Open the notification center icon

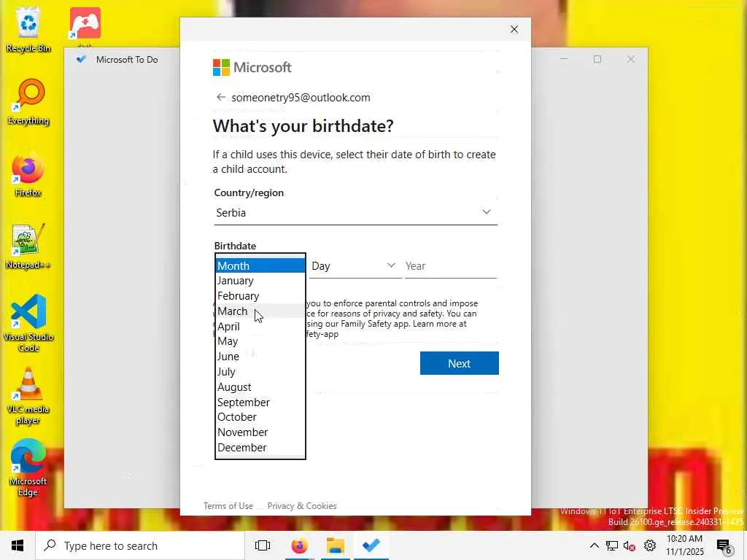(x=724, y=547)
